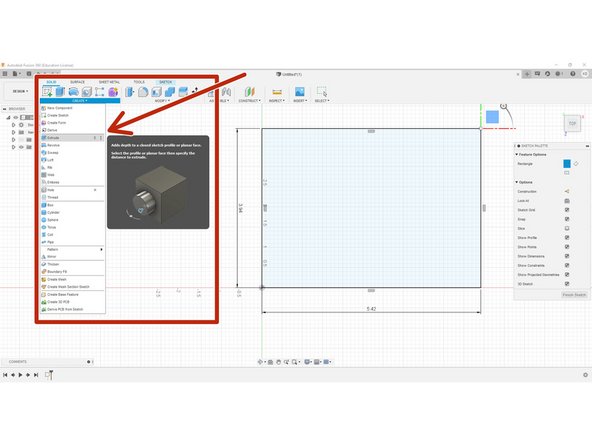Click the job status clock icon

coord(547,74)
